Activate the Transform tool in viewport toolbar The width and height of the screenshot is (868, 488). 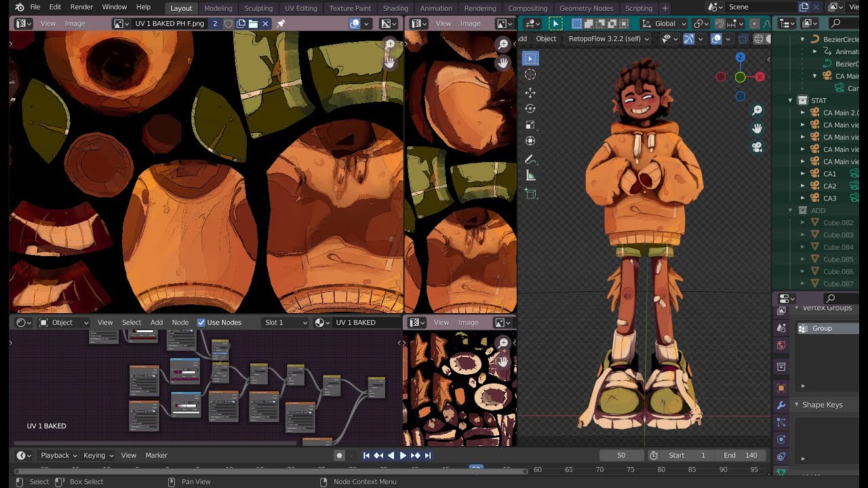point(530,141)
